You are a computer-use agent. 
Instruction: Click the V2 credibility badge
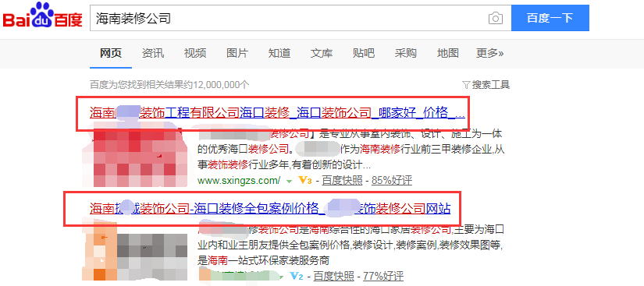296,277
